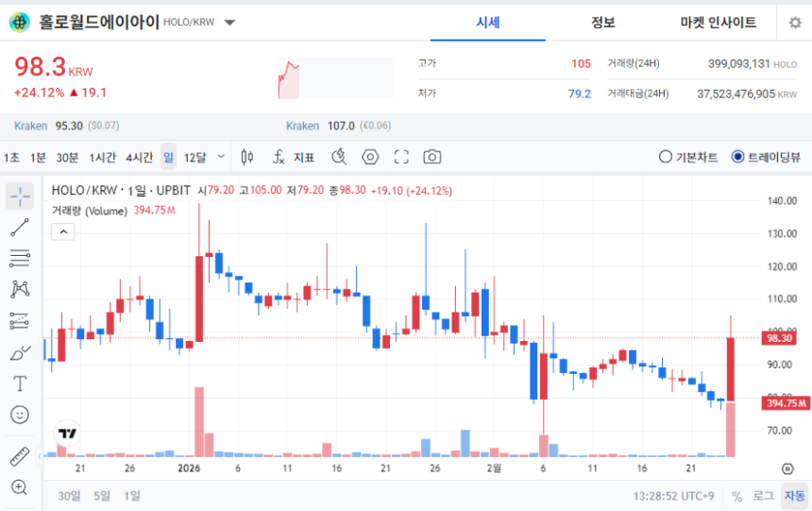The image size is (812, 511).
Task: Expand more time interval options chevron
Action: [x=221, y=157]
